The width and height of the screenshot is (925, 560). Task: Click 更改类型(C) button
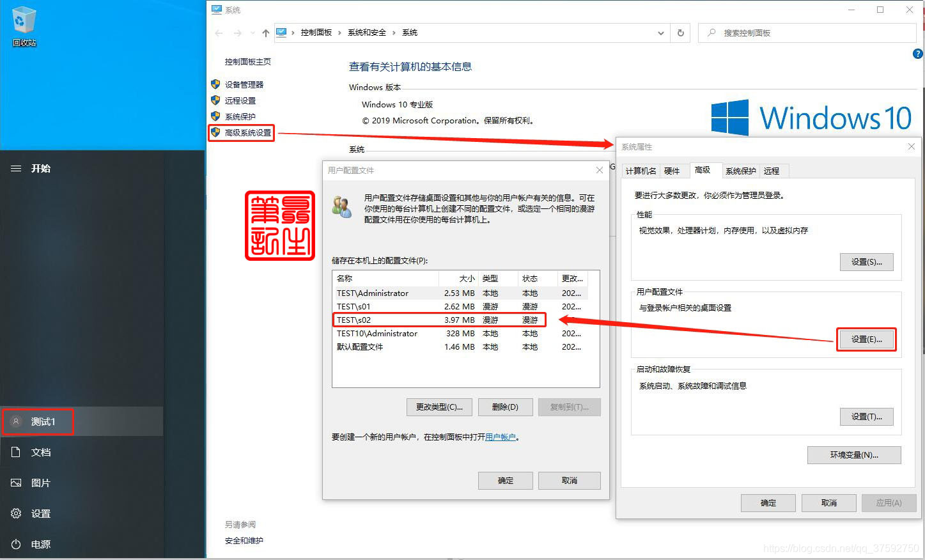[x=439, y=407]
